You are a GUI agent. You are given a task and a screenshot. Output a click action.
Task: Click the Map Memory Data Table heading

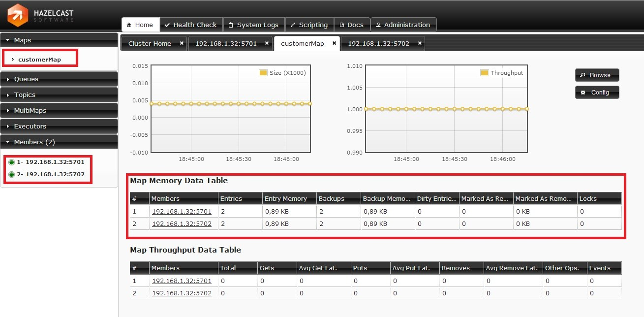(179, 181)
